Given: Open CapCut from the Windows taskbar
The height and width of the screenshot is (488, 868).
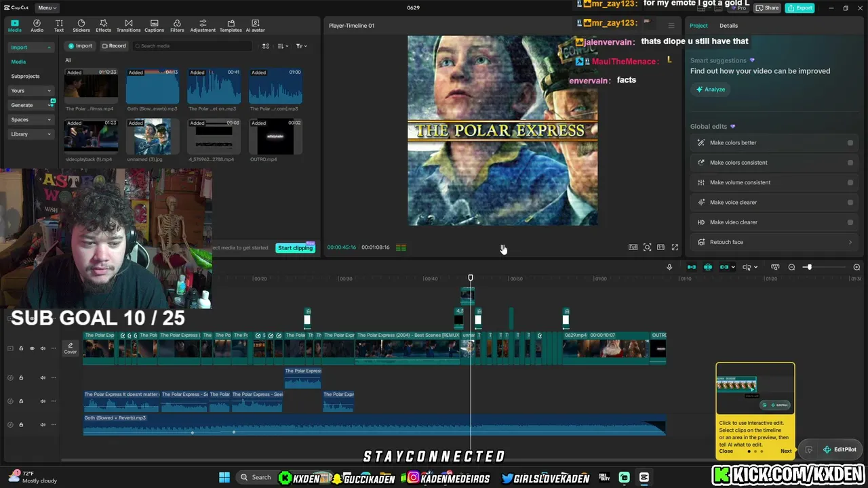Looking at the screenshot, I should tap(644, 478).
